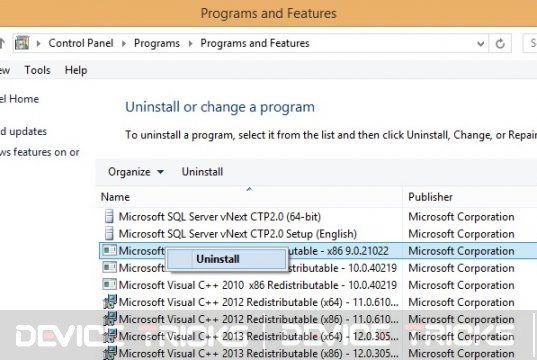Click icon of highlighted x86 9.0.21022 entry
Screen dimensions: 537x360
coord(110,250)
